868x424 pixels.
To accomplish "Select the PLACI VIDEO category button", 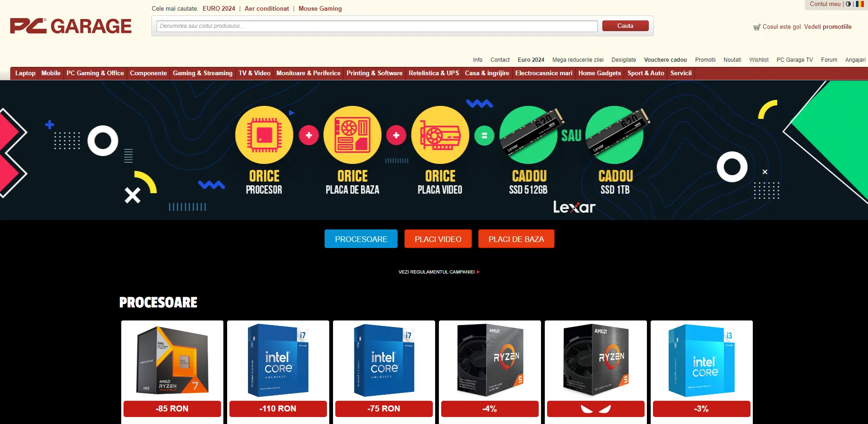I will (x=438, y=239).
